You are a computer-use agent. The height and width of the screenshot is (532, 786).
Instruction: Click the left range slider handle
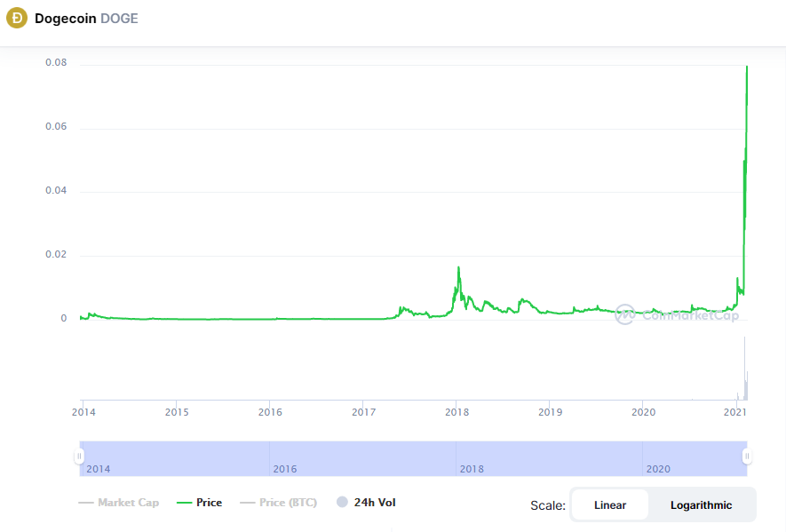(79, 457)
